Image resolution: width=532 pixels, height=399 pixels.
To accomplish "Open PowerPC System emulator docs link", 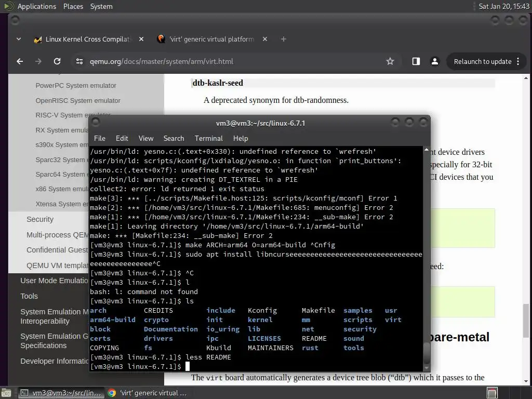I will [x=76, y=86].
